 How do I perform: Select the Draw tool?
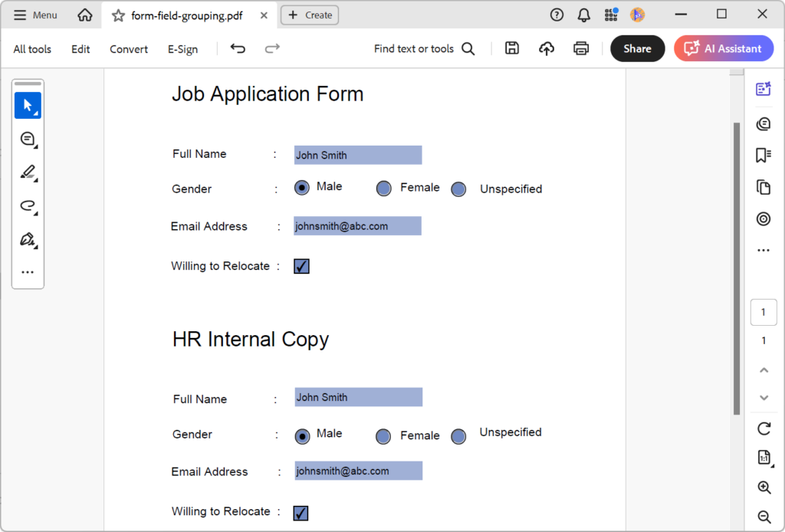pos(28,205)
